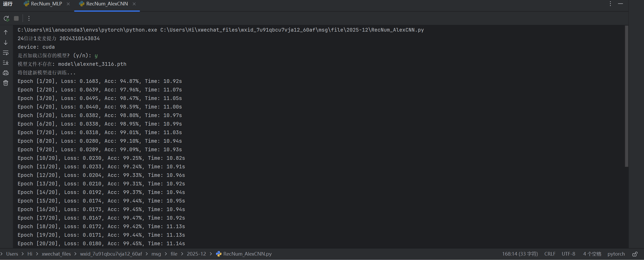The height and width of the screenshot is (260, 644).
Task: Close the RecNum_AlexCNN run tab
Action: [134, 4]
